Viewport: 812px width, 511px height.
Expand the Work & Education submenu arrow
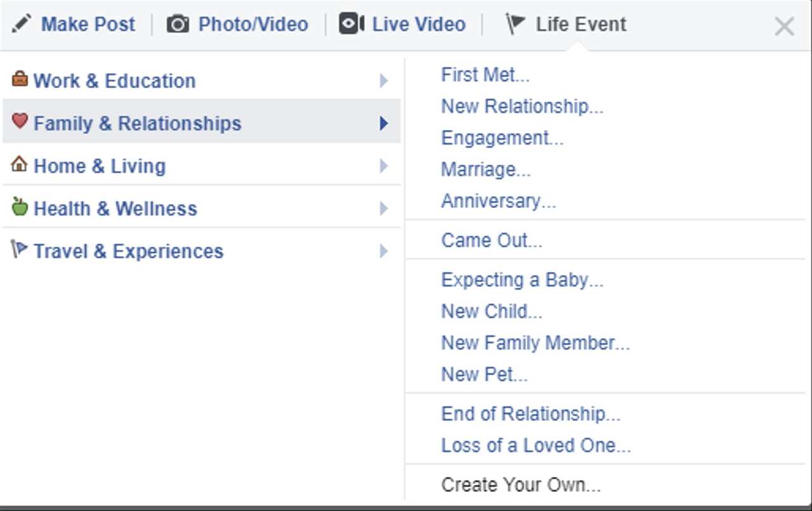pyautogui.click(x=383, y=81)
